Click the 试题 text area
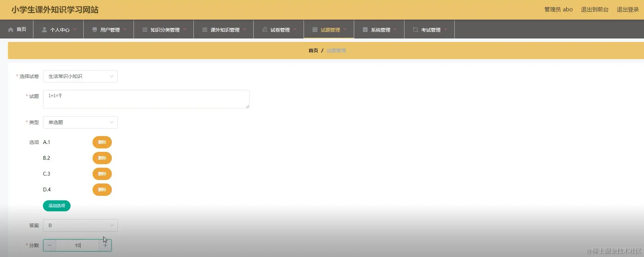The image size is (644, 257). pos(146,99)
